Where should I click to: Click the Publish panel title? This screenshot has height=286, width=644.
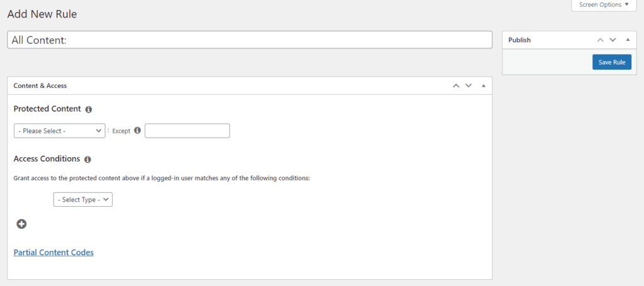519,40
